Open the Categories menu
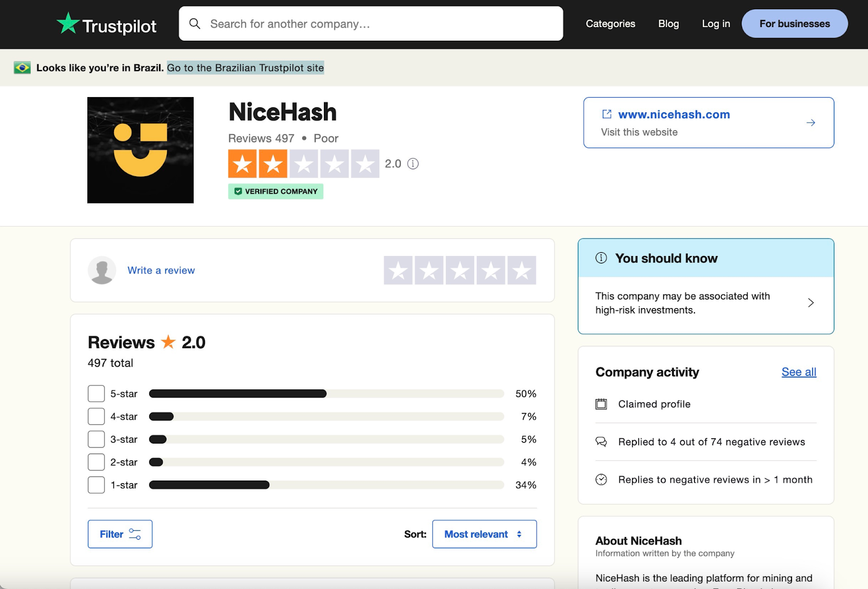The image size is (868, 589). tap(610, 24)
